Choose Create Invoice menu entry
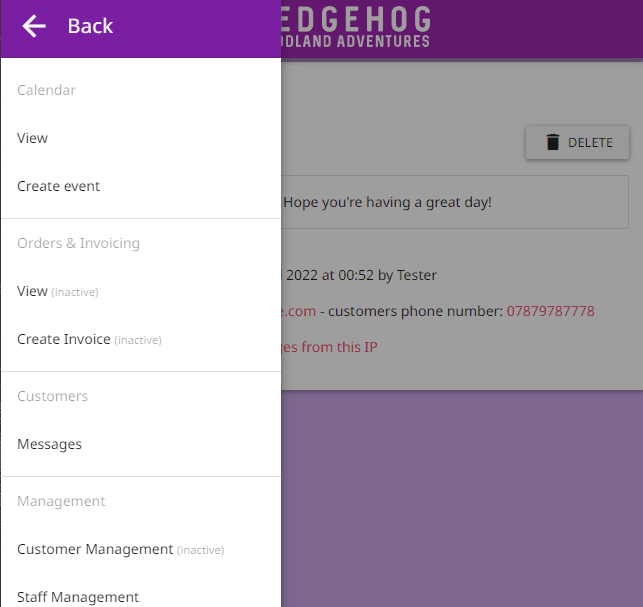The image size is (643, 607). tap(64, 339)
